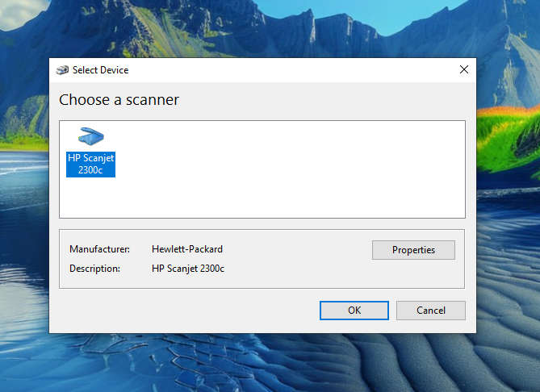Viewport: 540px width, 392px height.
Task: Close the Select Device dialog
Action: [x=464, y=69]
